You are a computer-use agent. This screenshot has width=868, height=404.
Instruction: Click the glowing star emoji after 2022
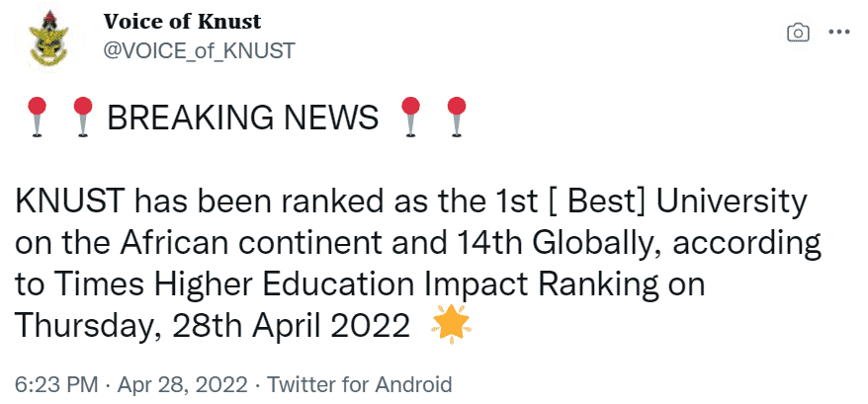451,325
